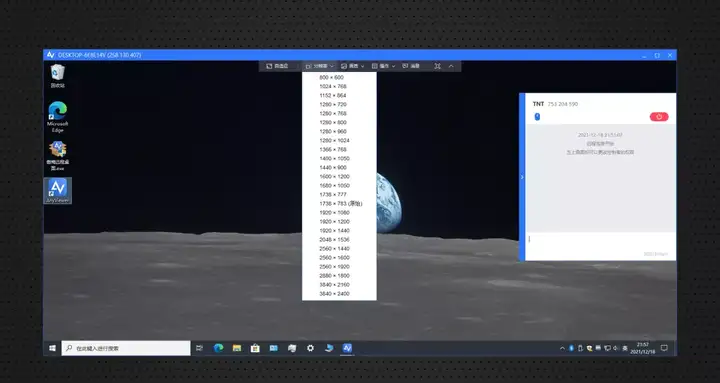Open the Mail app on the remote taskbar
The image size is (720, 383).
point(274,348)
